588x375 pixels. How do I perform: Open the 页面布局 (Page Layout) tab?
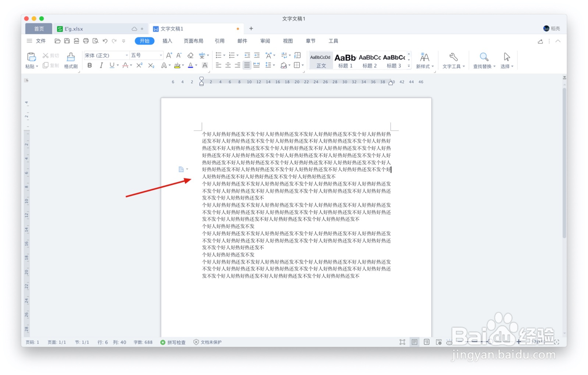[x=193, y=41]
